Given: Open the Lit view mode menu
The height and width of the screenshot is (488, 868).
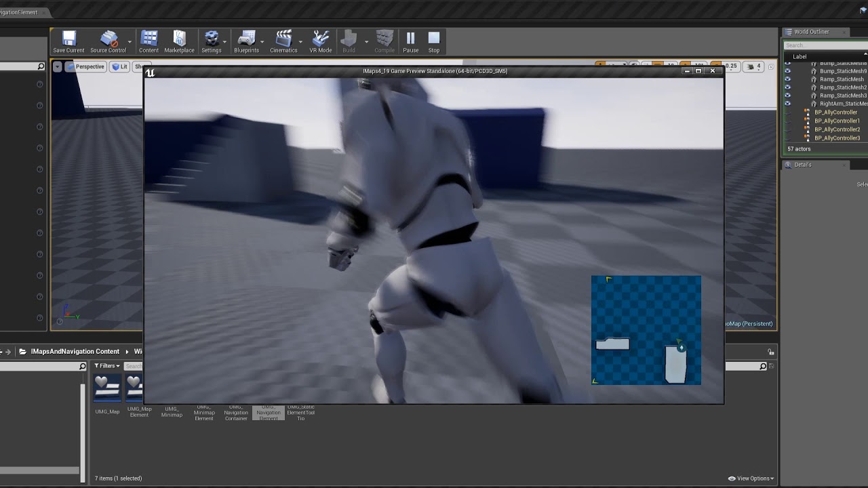Looking at the screenshot, I should 121,66.
